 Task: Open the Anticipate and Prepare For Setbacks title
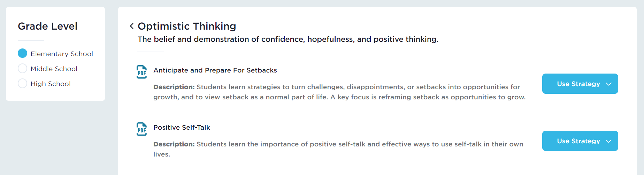[x=215, y=70]
